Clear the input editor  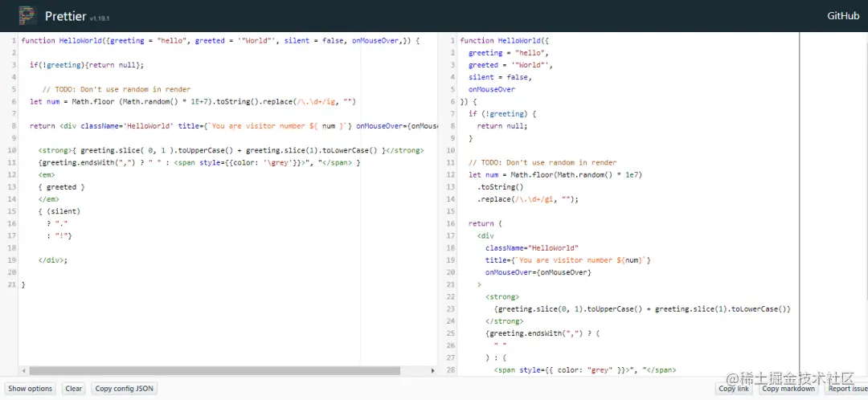point(74,389)
